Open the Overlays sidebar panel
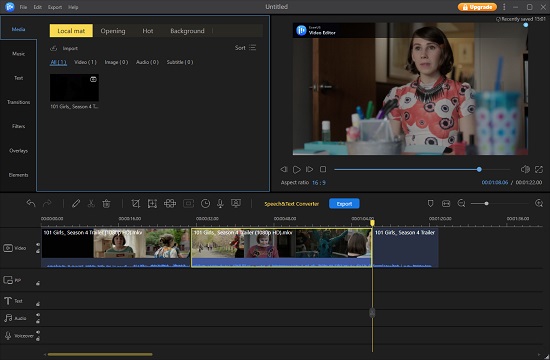This screenshot has height=360, width=550. pyautogui.click(x=18, y=151)
